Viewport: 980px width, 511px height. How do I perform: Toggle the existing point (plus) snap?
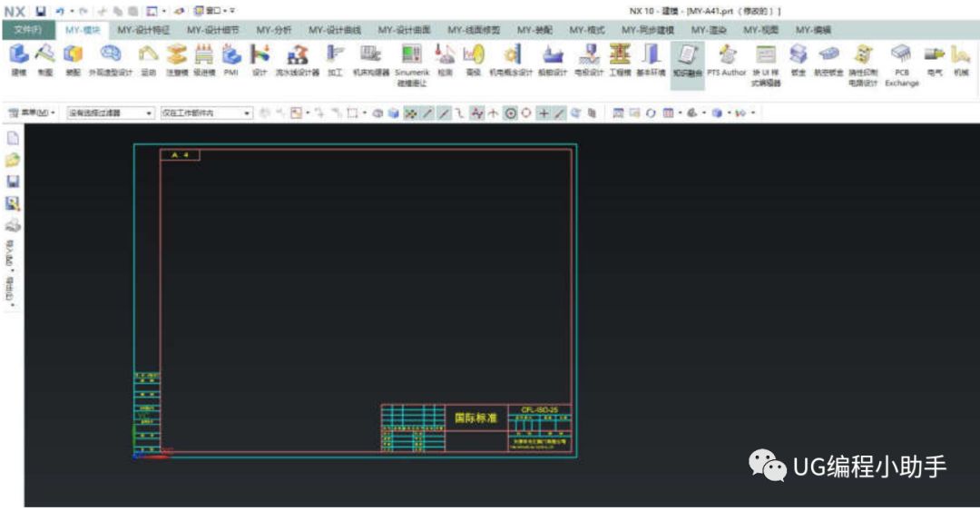coord(544,113)
